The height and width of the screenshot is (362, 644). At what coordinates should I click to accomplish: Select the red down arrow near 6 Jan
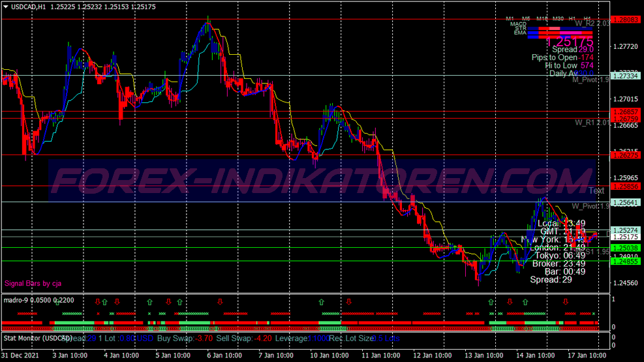pyautogui.click(x=220, y=301)
